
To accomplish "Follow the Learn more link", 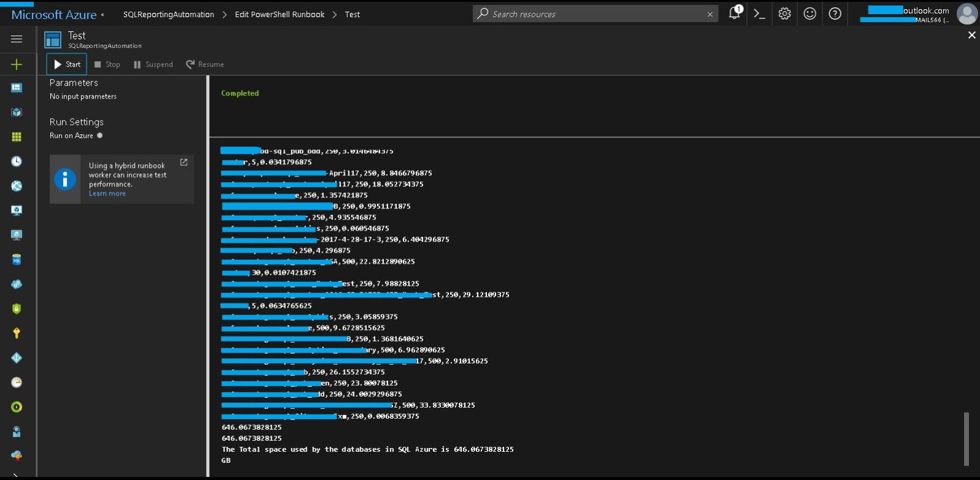I will click(107, 194).
